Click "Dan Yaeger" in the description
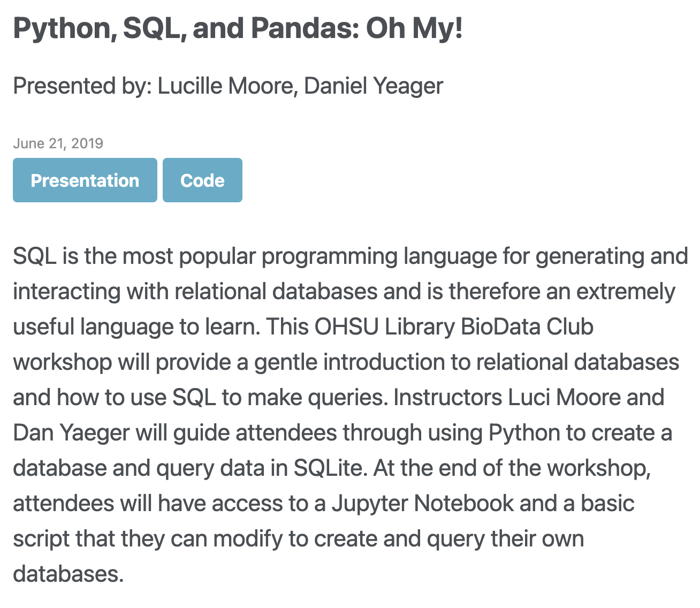 point(71,432)
